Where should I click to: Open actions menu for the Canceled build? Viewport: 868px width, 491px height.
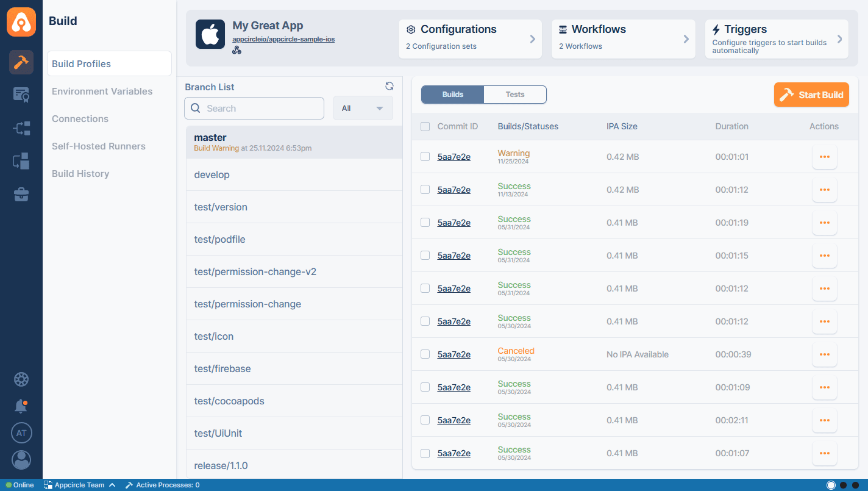click(825, 354)
